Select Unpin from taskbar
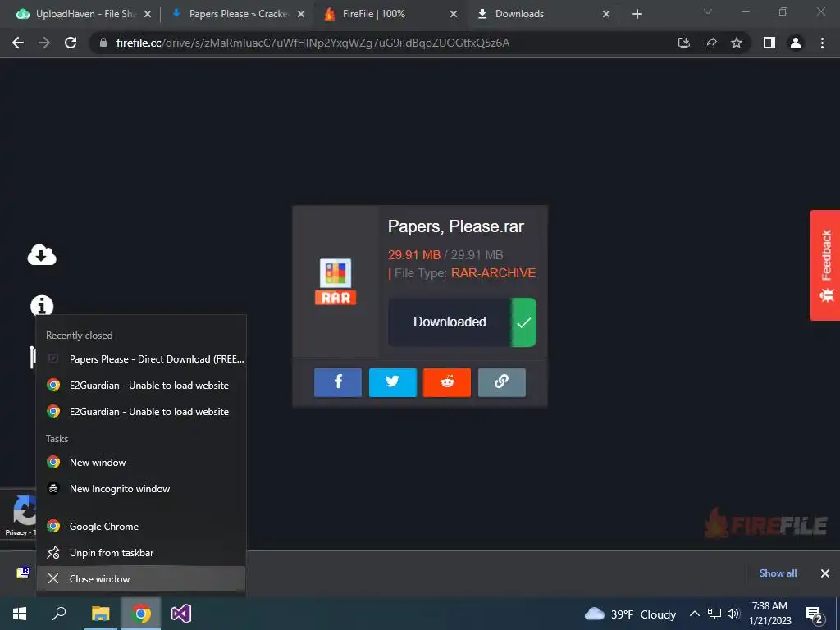Screen dimensions: 840x630 tap(141, 552)
